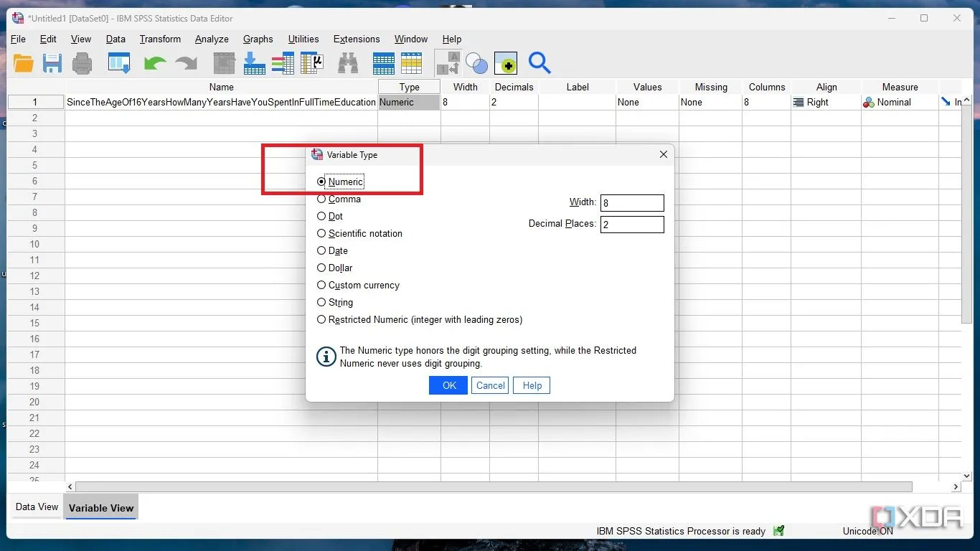The width and height of the screenshot is (980, 551).
Task: Open Help from Variable Type dialog
Action: pyautogui.click(x=532, y=385)
